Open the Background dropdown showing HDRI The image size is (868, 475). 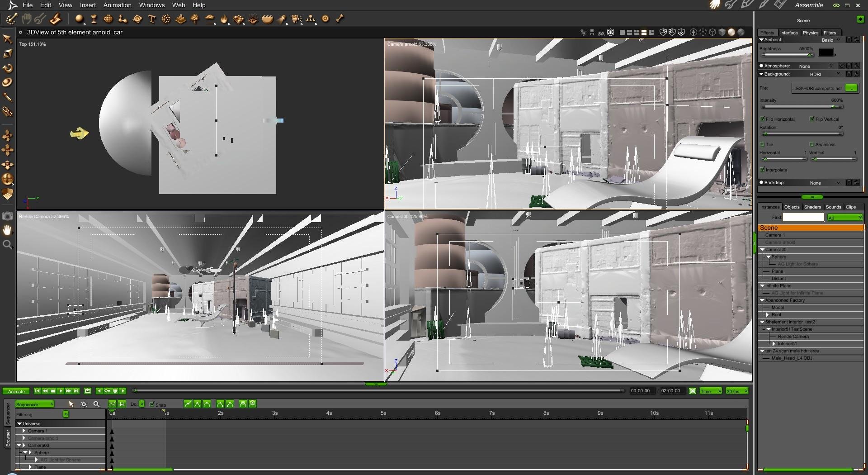pyautogui.click(x=825, y=74)
